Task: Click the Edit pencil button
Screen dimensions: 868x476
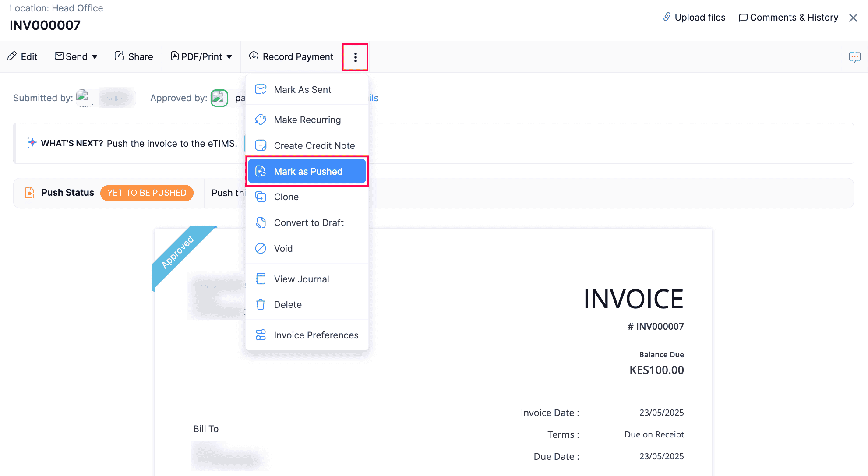Action: tap(23, 57)
